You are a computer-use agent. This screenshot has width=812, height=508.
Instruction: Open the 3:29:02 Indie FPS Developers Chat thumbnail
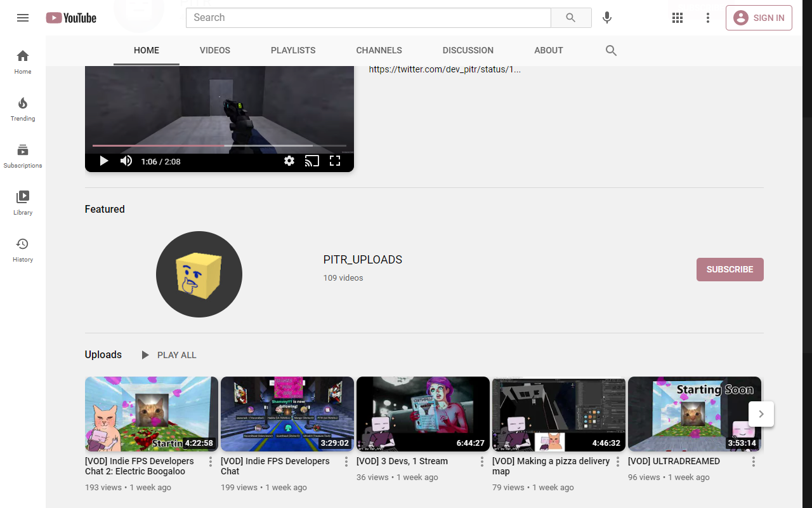click(x=287, y=414)
